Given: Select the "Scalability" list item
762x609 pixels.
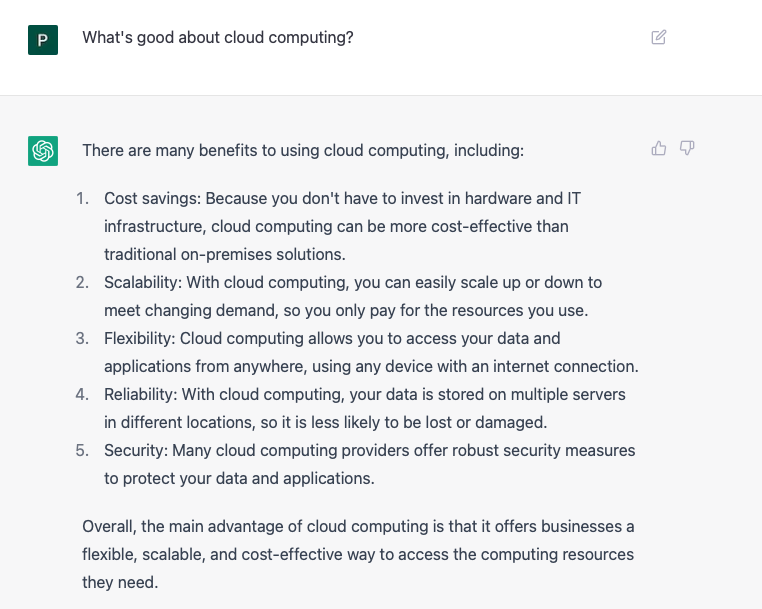Looking at the screenshot, I should (353, 296).
